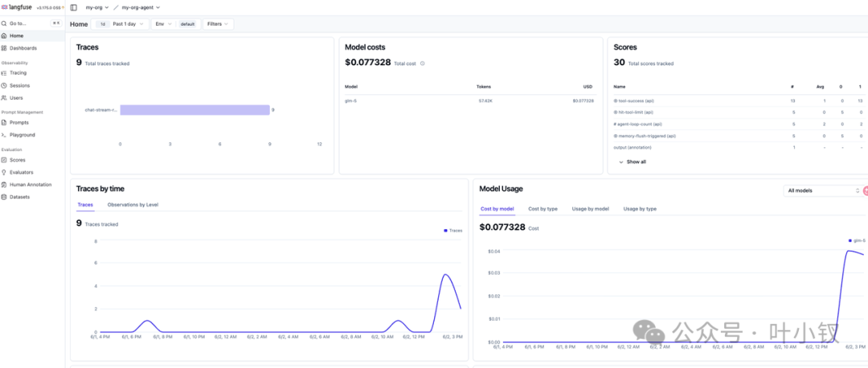The height and width of the screenshot is (368, 868).
Task: Open the Past 1 day time range dropdown
Action: [120, 24]
